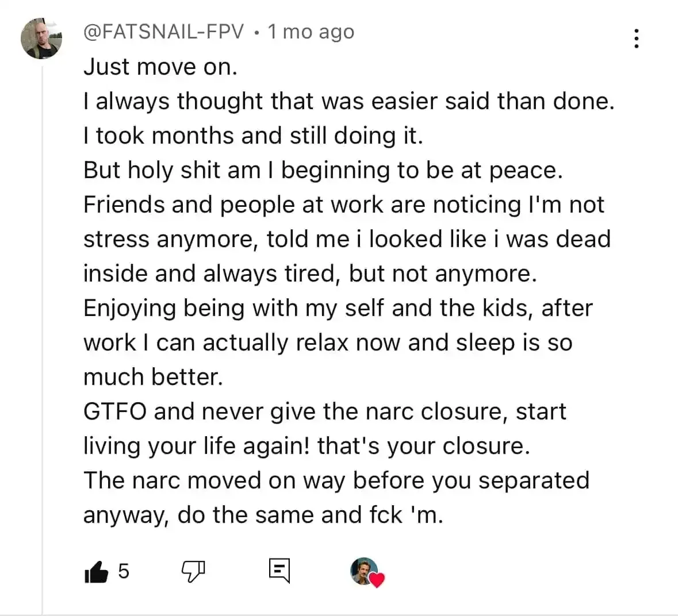Open the three-dot comment options menu
Image resolution: width=678 pixels, height=616 pixels.
pos(636,38)
